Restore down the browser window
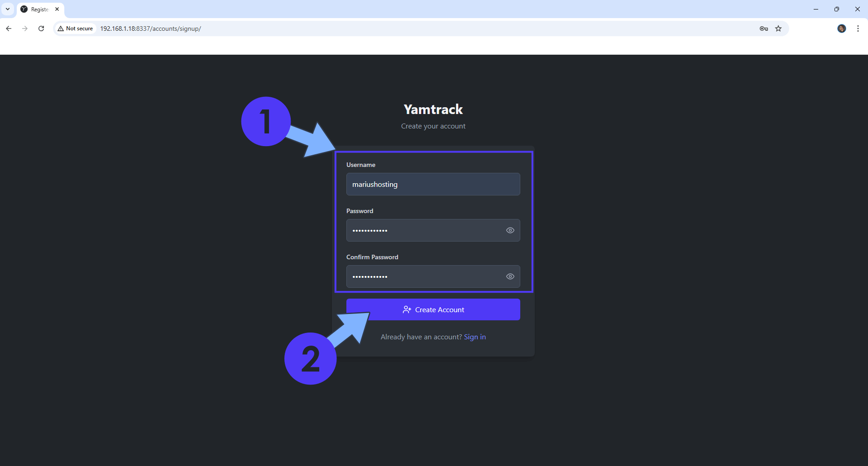868x466 pixels. tap(837, 9)
